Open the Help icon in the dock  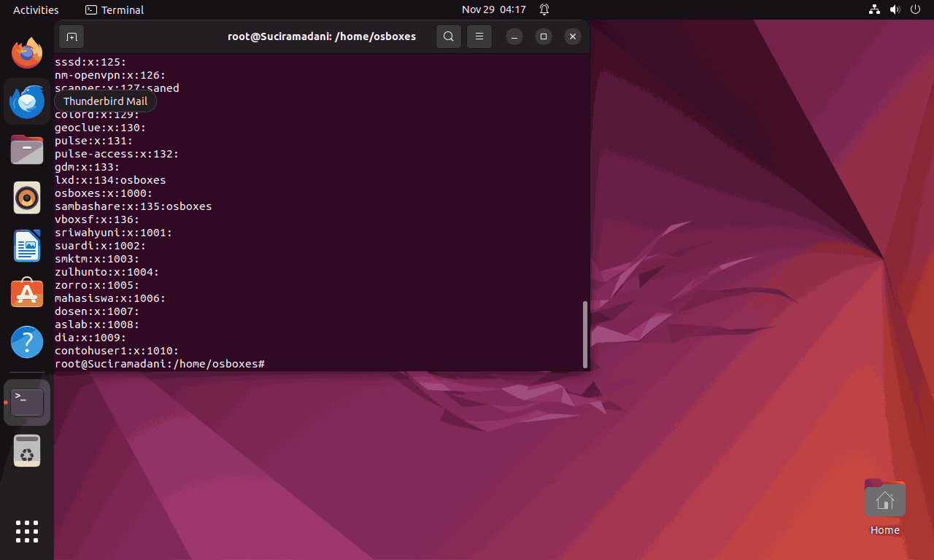point(27,342)
